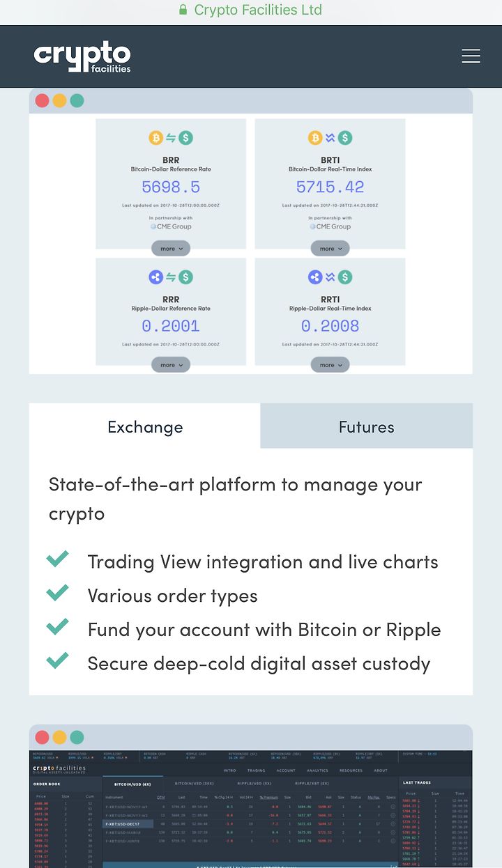Switch to the Futures tab
The height and width of the screenshot is (868, 502).
pos(367,426)
